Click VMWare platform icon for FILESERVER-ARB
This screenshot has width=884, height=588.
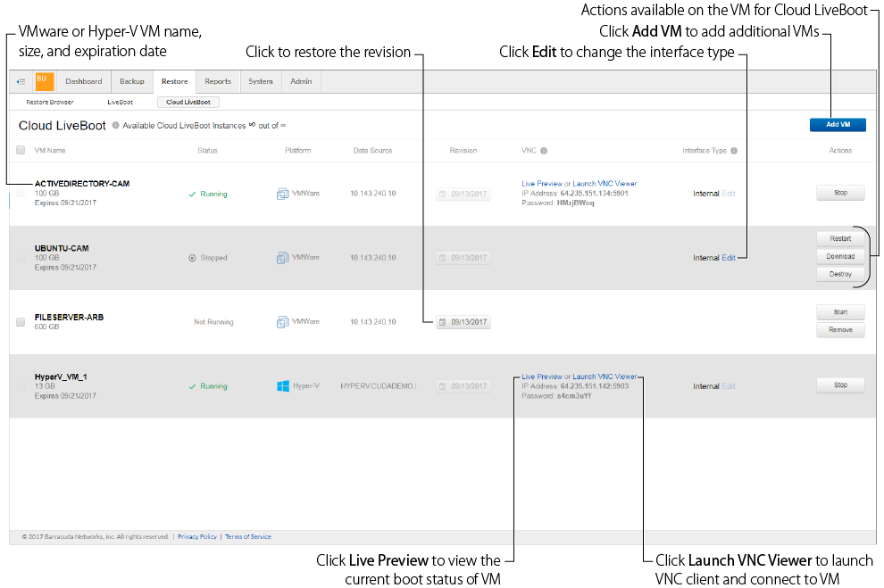282,322
